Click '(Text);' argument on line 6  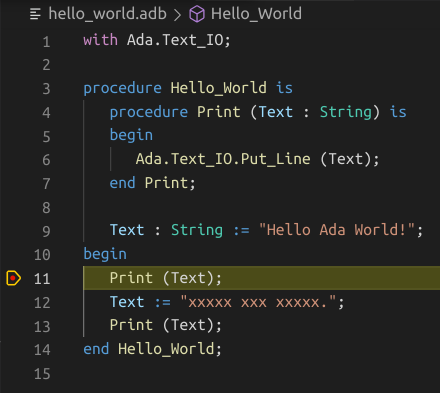pos(350,159)
